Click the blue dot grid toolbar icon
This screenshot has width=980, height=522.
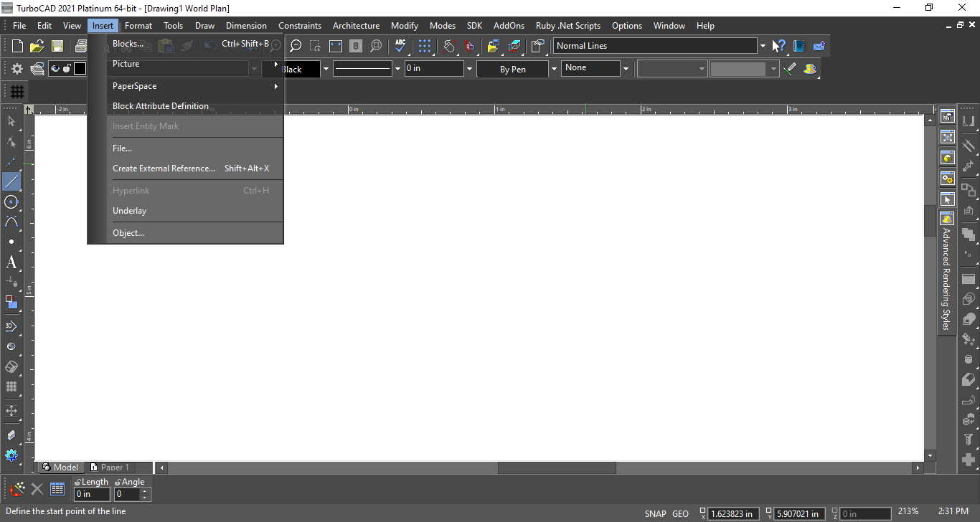tap(425, 46)
